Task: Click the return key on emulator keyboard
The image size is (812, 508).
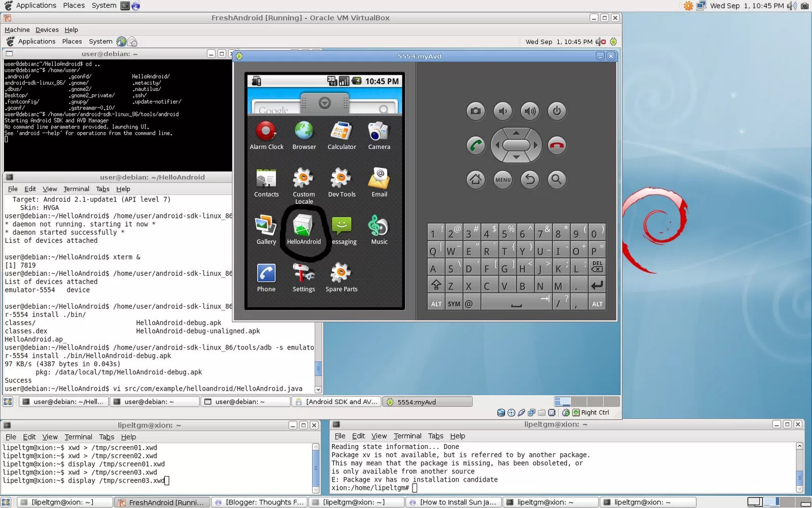Action: pyautogui.click(x=597, y=285)
